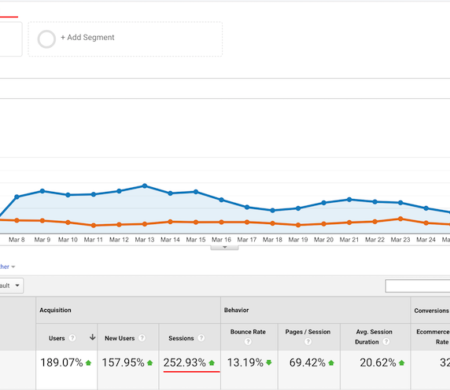Sort by the Bounce Rate column header
Viewport: 450px width, 390px height.
(x=248, y=332)
